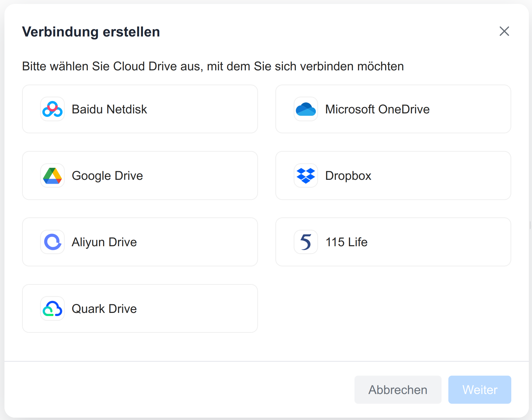
Task: Click the Quark Drive text label
Action: (x=104, y=309)
